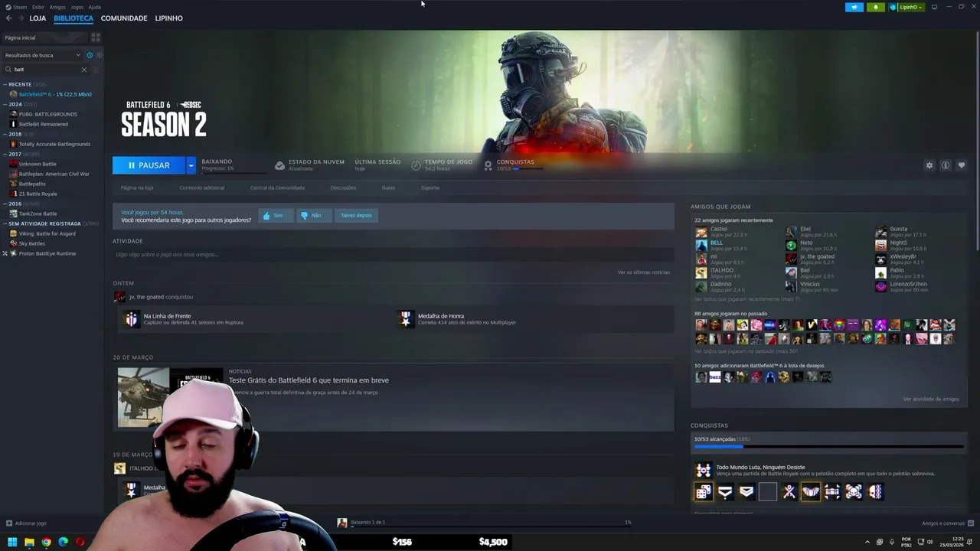Screen dimensions: 980x551
Task: Open Windows Start button
Action: click(x=12, y=542)
